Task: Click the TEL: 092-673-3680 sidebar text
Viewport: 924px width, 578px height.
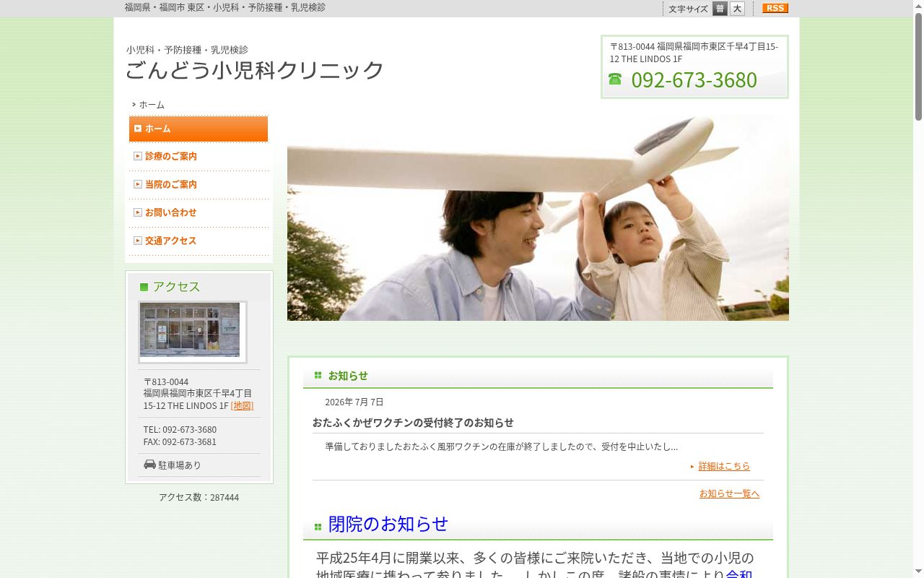Action: pyautogui.click(x=180, y=430)
